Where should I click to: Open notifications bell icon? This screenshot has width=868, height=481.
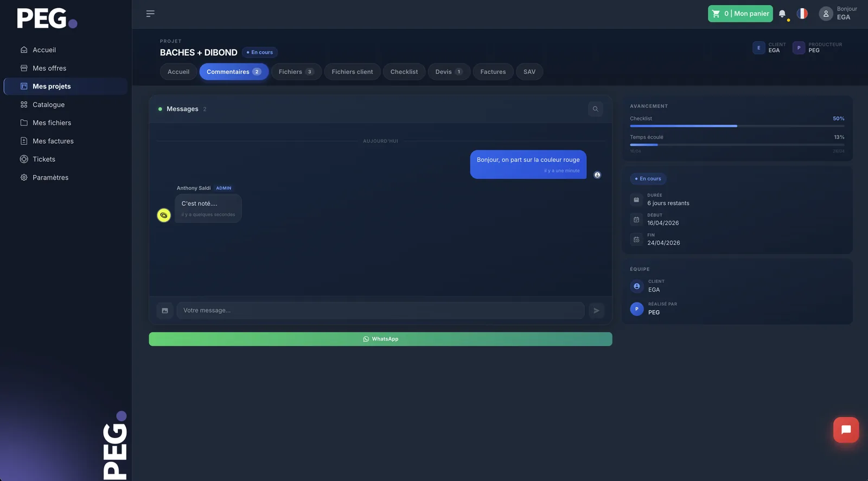coord(782,14)
